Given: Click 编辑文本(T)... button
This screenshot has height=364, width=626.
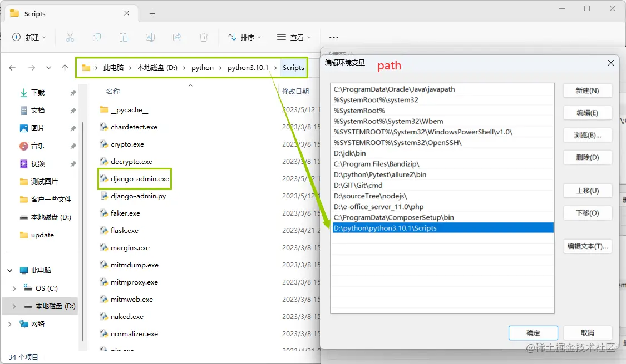Looking at the screenshot, I should pyautogui.click(x=587, y=246).
